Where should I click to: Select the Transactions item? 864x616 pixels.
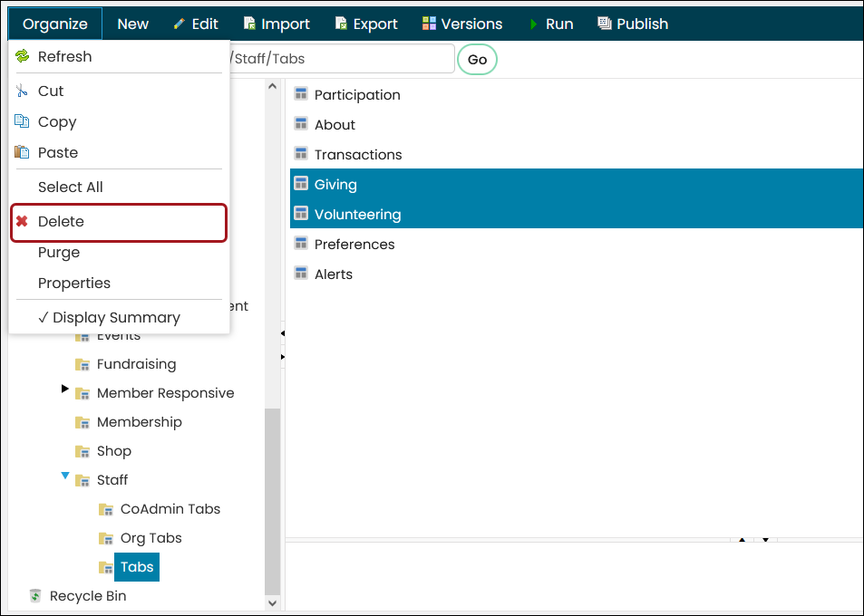point(358,154)
